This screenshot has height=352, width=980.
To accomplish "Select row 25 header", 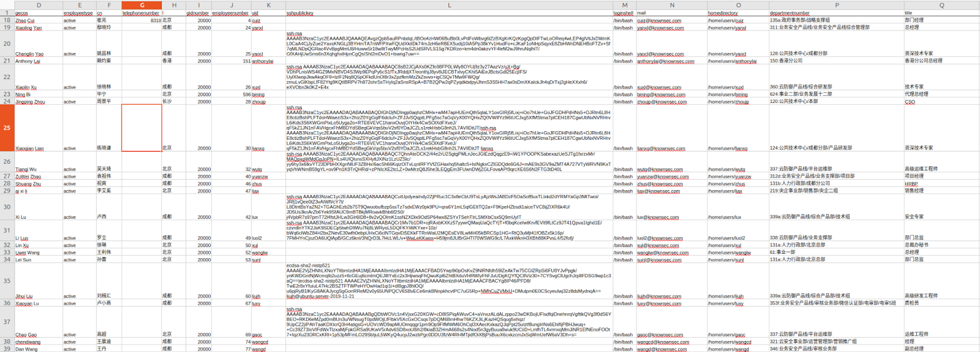I will pyautogui.click(x=7, y=128).
